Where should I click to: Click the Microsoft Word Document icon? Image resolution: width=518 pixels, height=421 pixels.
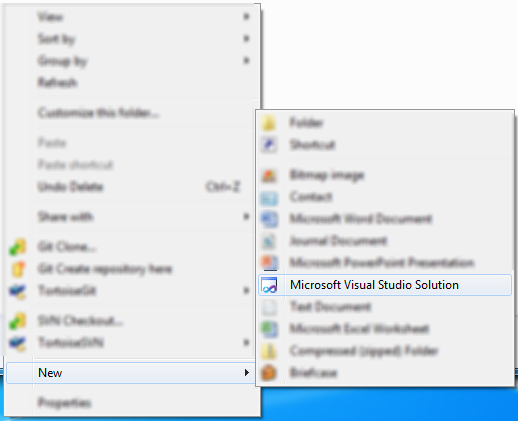click(x=269, y=219)
